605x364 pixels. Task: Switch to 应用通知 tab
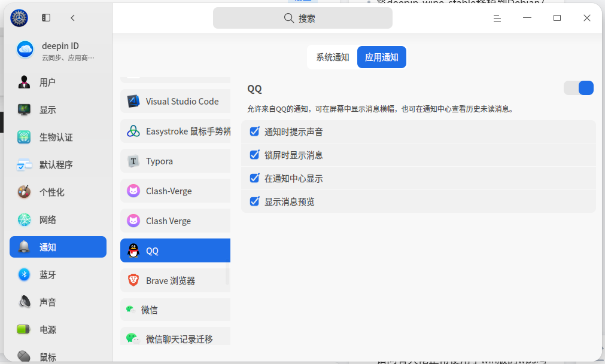382,57
